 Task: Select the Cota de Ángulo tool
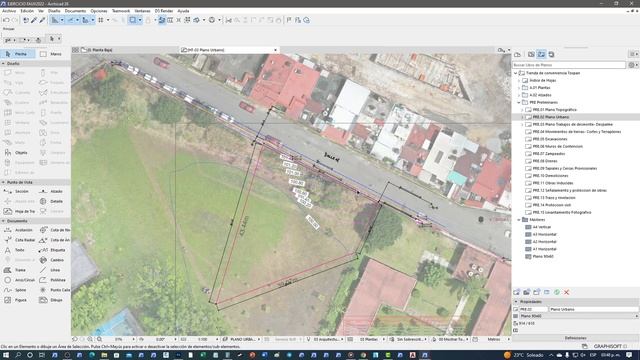coord(55,240)
